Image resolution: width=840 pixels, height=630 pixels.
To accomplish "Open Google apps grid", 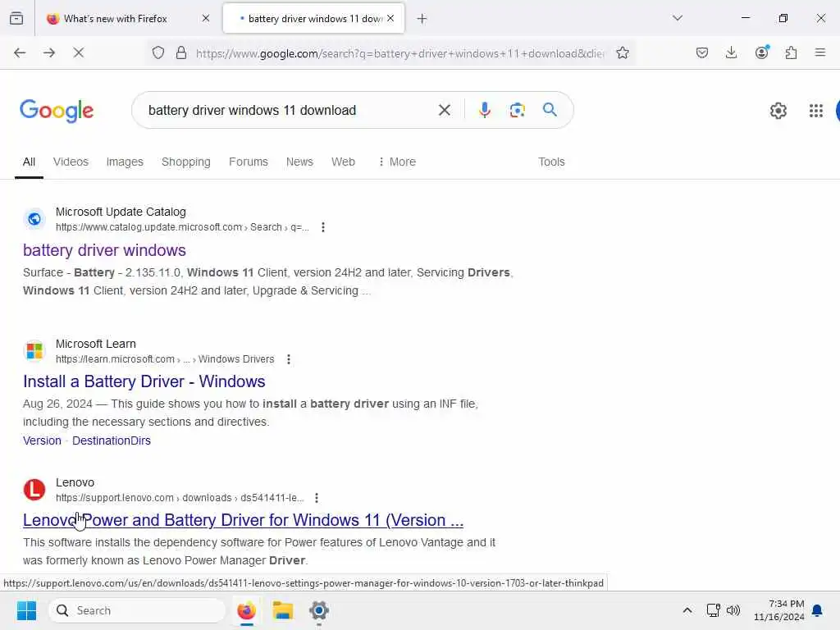I will 816,111.
